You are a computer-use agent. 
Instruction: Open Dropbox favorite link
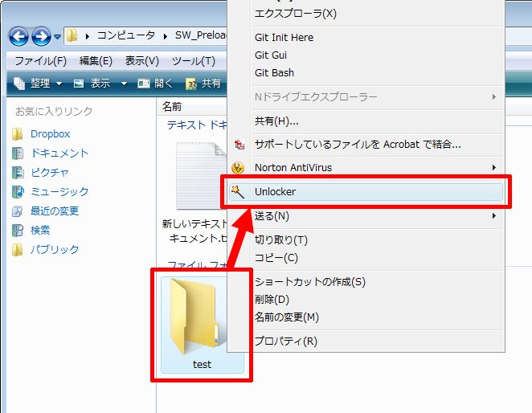pyautogui.click(x=50, y=133)
